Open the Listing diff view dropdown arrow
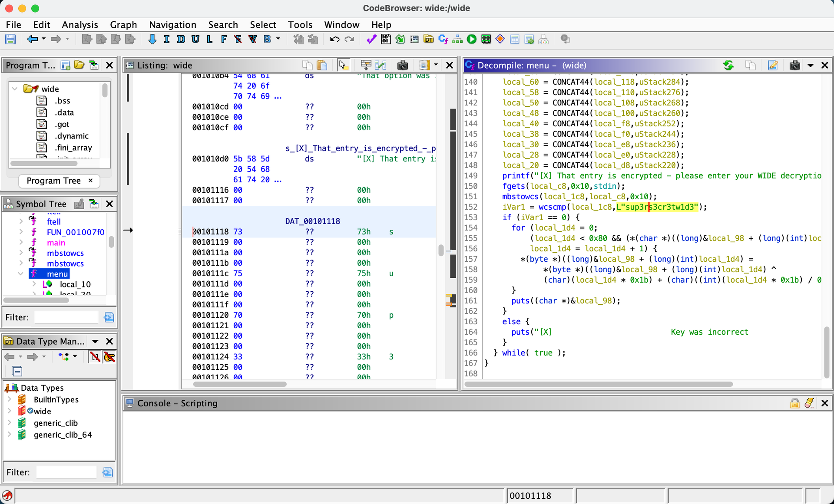 click(x=436, y=65)
